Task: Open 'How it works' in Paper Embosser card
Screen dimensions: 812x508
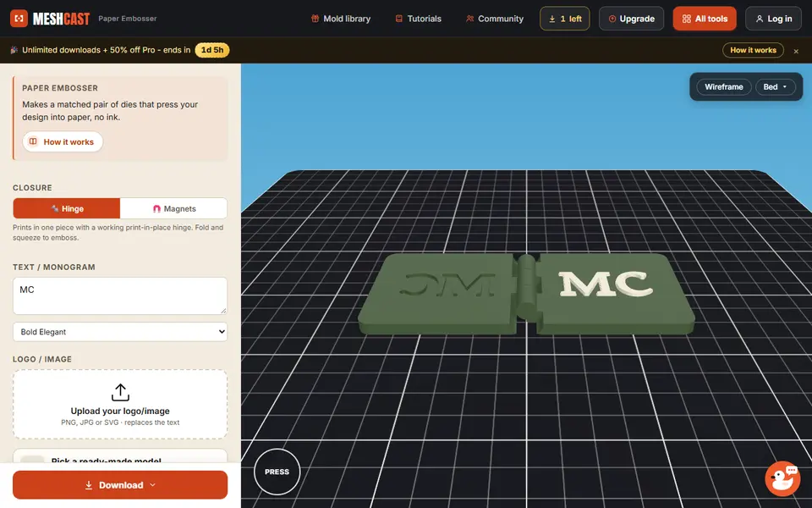Action: click(x=63, y=141)
